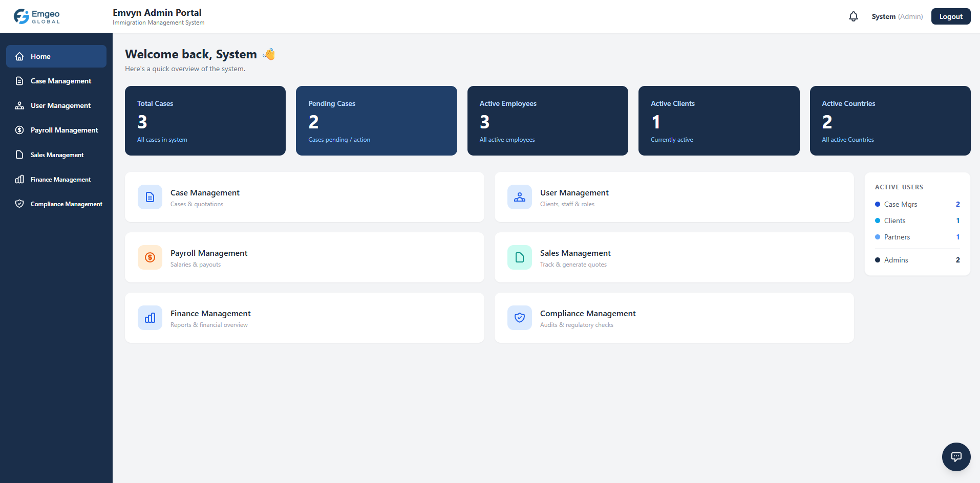
Task: Click the Clients active users row
Action: tap(918, 221)
